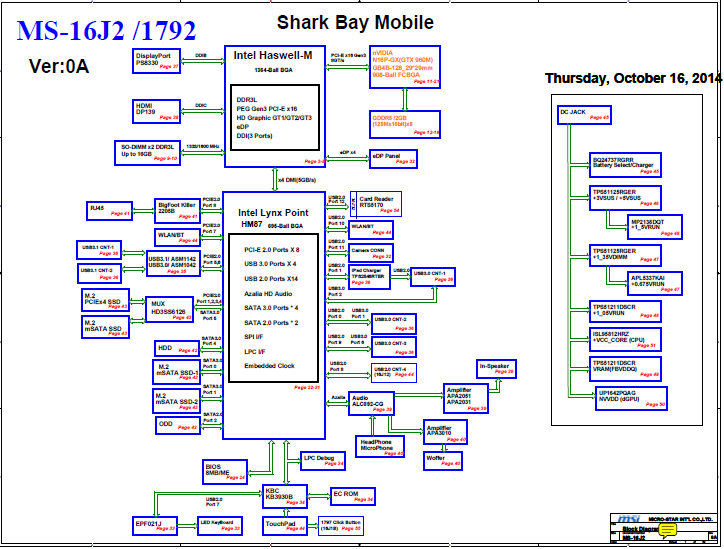Select the DisplayPort PS8330 block

pos(157,59)
